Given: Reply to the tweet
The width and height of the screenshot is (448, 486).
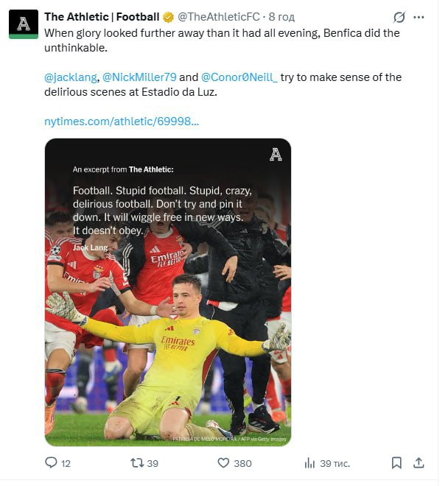Looking at the screenshot, I should (x=51, y=462).
